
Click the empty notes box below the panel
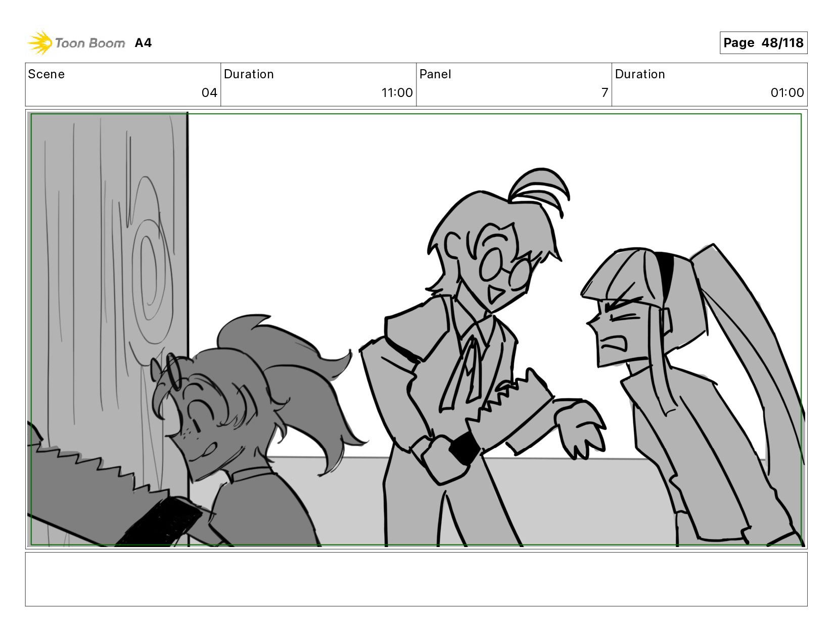(x=416, y=579)
